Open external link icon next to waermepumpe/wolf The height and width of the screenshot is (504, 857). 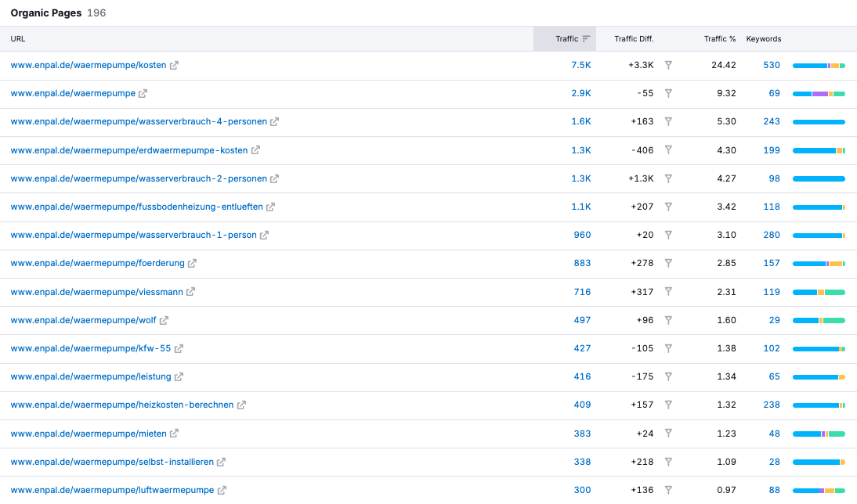164,320
